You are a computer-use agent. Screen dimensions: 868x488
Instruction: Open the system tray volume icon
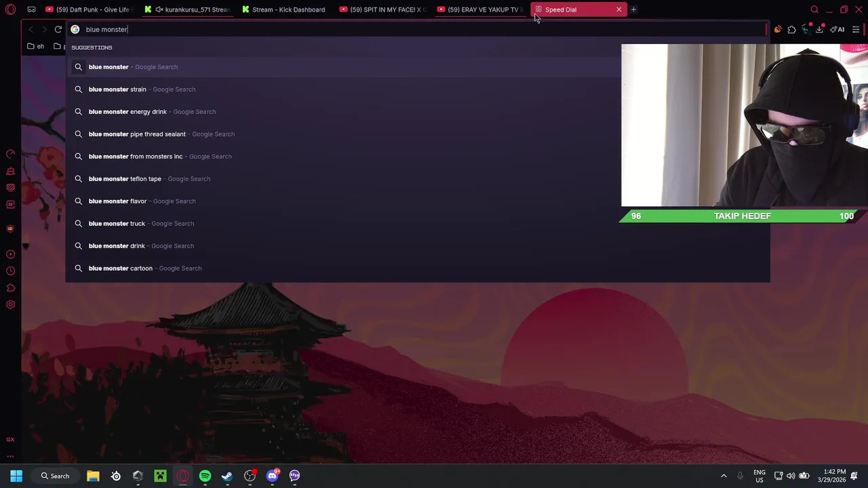point(791,476)
